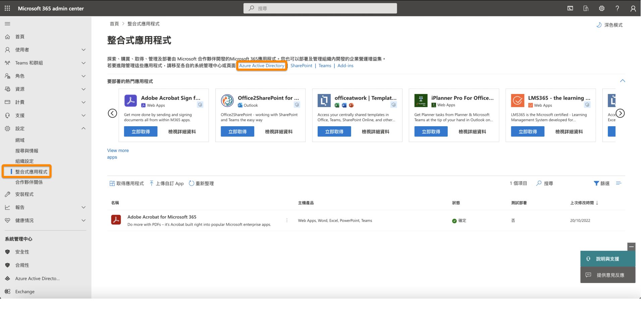Open the Add-ins link
This screenshot has height=328, width=644.
point(345,65)
